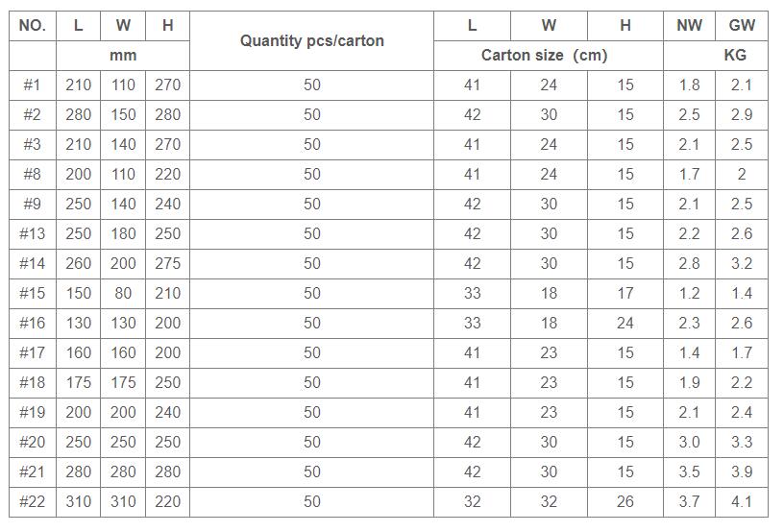Click the KG unit header cell
The image size is (784, 532).
pyautogui.click(x=716, y=55)
